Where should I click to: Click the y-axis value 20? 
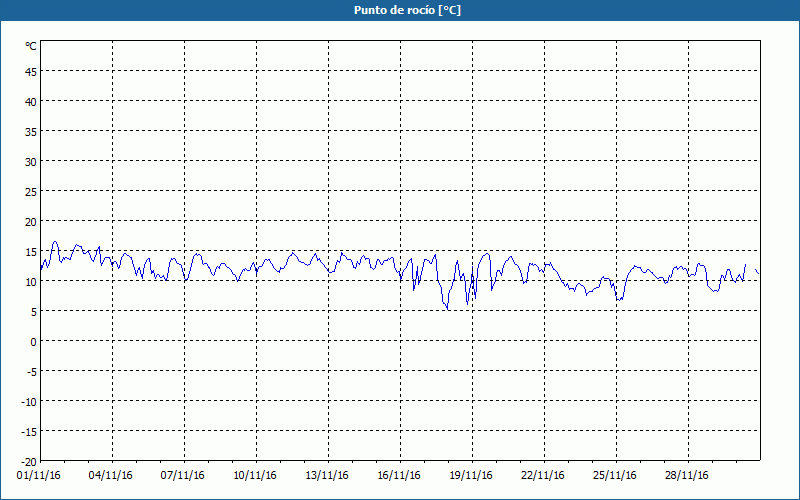point(31,222)
